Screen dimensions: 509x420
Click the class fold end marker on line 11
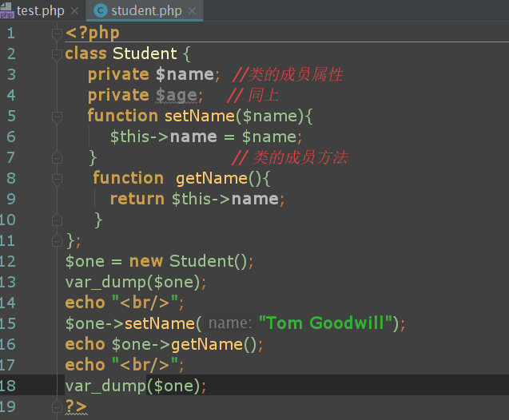tap(57, 240)
